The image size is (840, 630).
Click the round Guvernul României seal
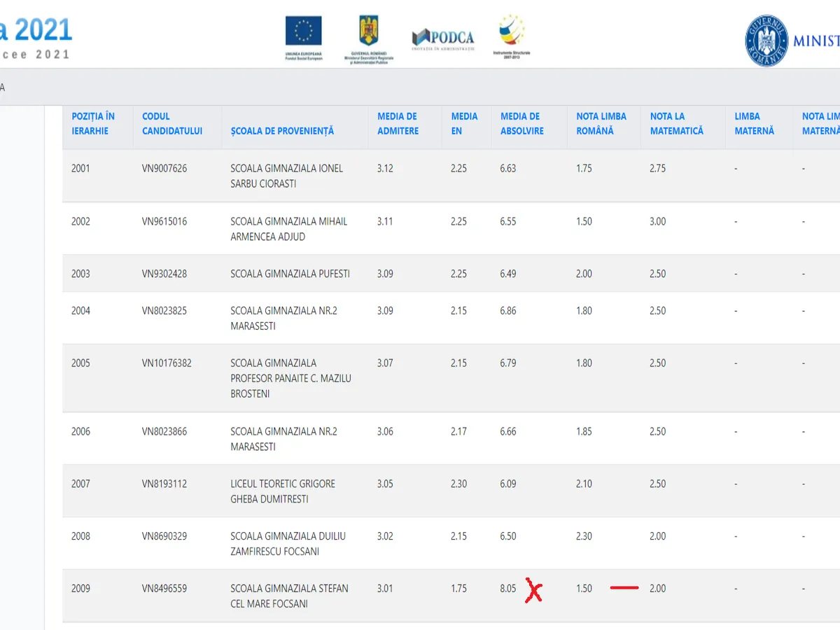click(766, 41)
